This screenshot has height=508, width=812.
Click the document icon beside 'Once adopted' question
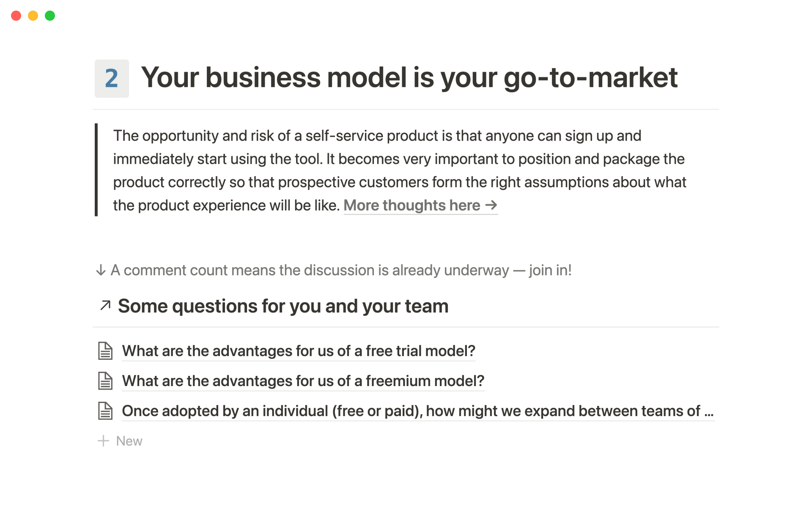point(105,411)
